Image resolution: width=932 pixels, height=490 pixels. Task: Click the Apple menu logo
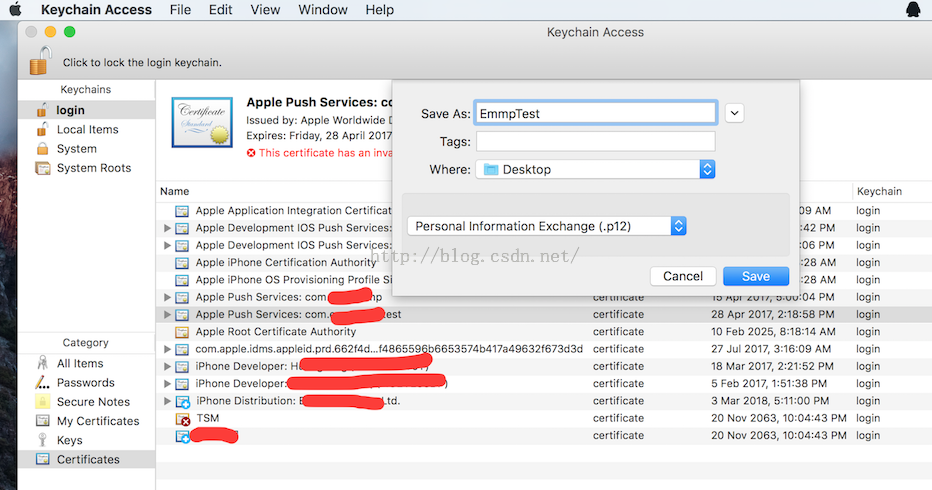click(x=15, y=10)
